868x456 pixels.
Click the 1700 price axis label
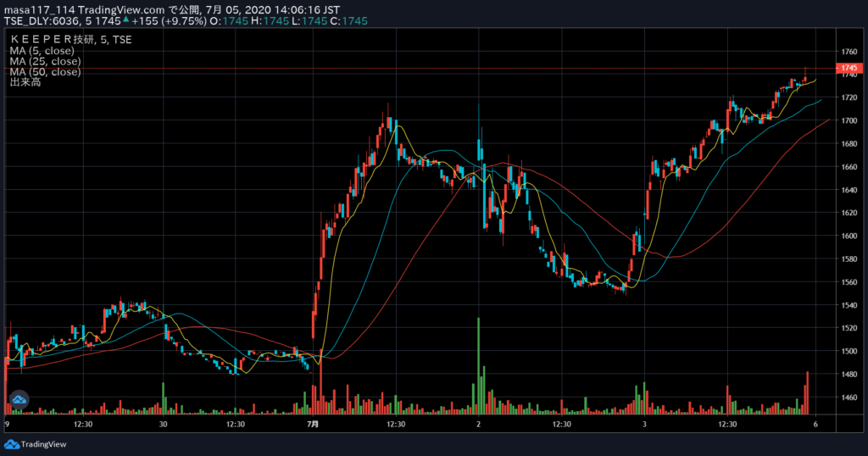[849, 120]
